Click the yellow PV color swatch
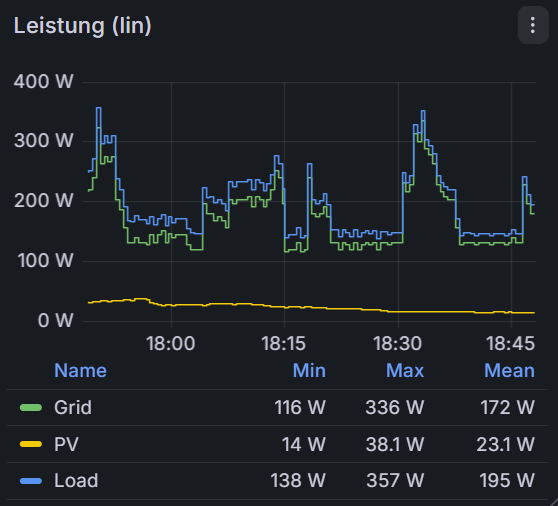Screen dimensions: 558x506 (x=31, y=444)
